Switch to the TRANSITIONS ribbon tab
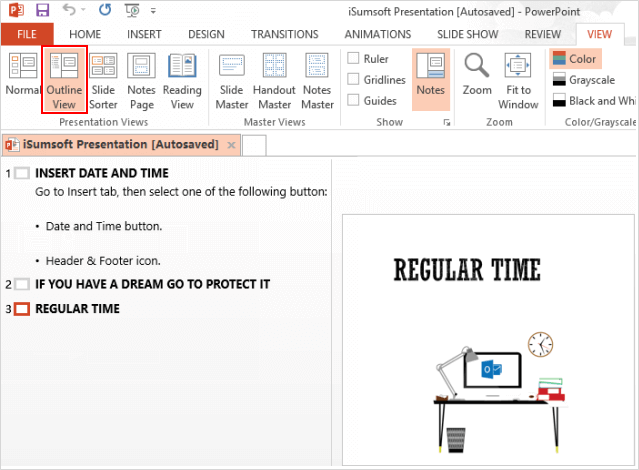This screenshot has height=470, width=639. 284,34
